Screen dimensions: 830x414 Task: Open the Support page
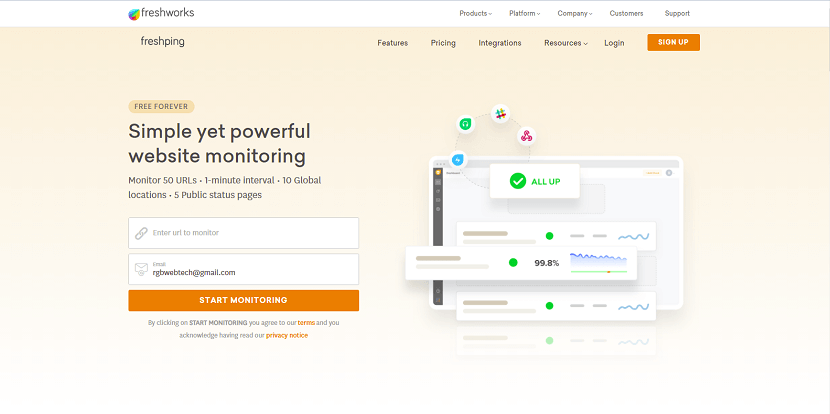pos(677,14)
